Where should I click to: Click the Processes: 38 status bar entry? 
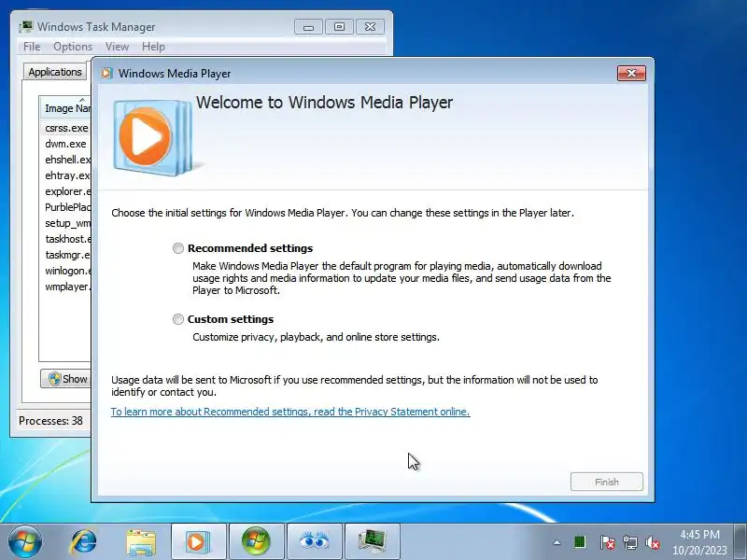point(50,421)
